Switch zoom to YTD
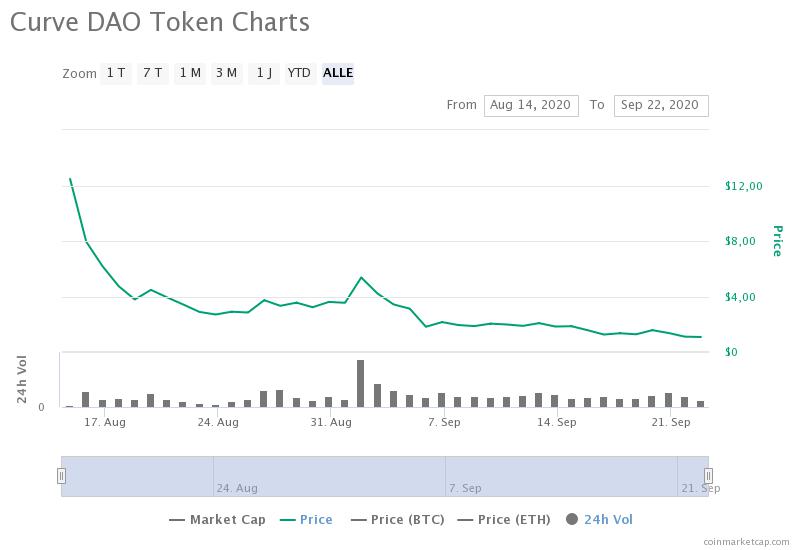This screenshot has width=800, height=550. (299, 73)
